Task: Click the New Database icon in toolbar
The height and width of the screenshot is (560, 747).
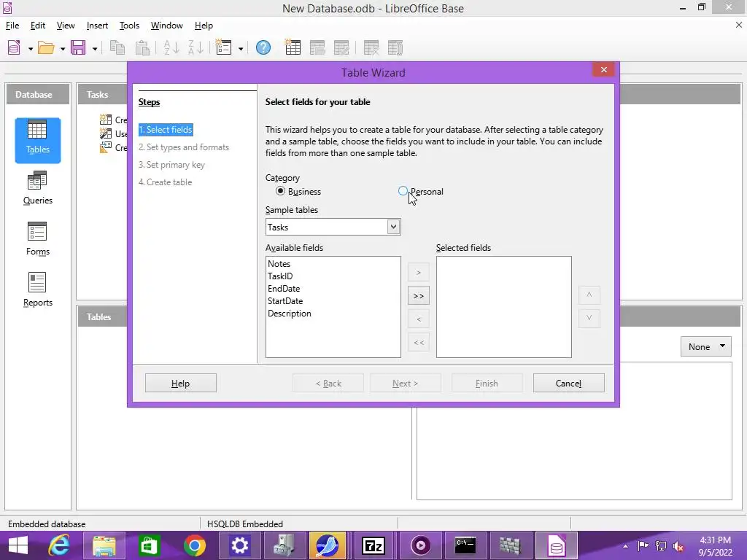Action: tap(14, 47)
